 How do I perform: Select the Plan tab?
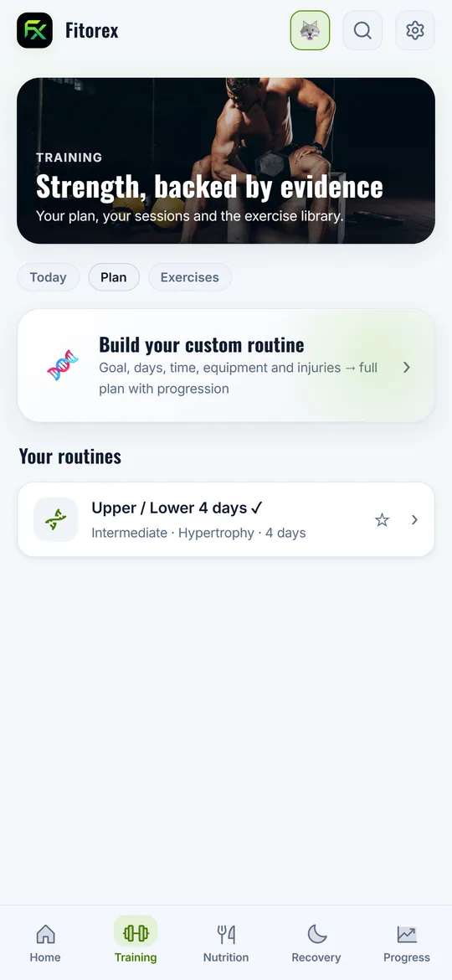coord(114,277)
